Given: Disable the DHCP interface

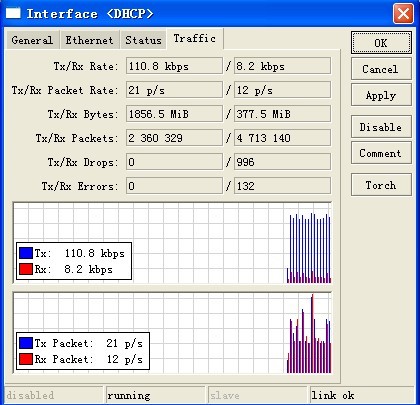Looking at the screenshot, I should coord(381,127).
